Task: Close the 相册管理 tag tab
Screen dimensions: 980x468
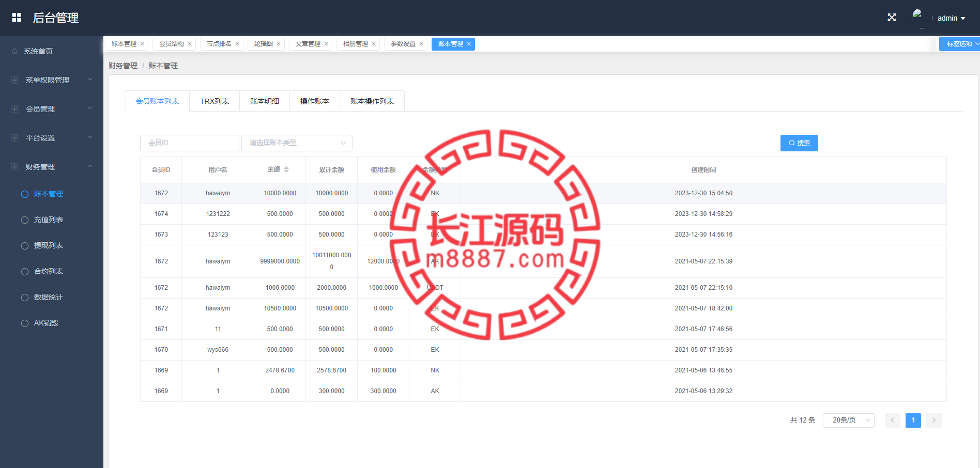Action: click(374, 44)
